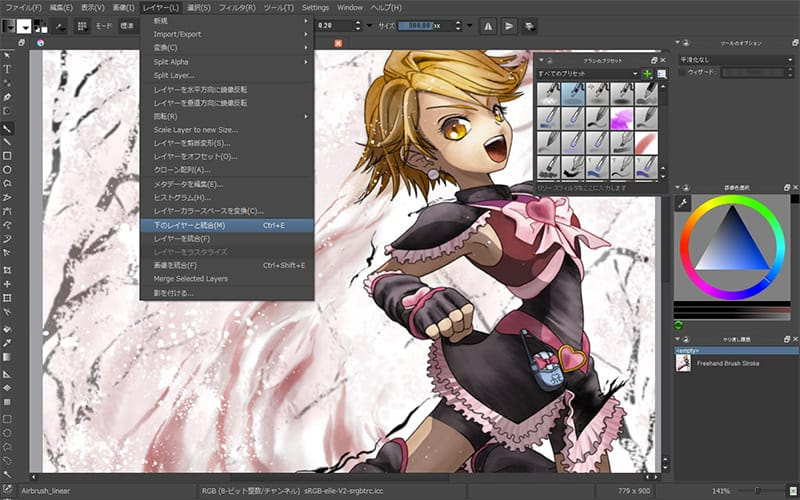Toggle lock on brush presets docker
Viewport: 800px width, 500px height.
tap(549, 60)
